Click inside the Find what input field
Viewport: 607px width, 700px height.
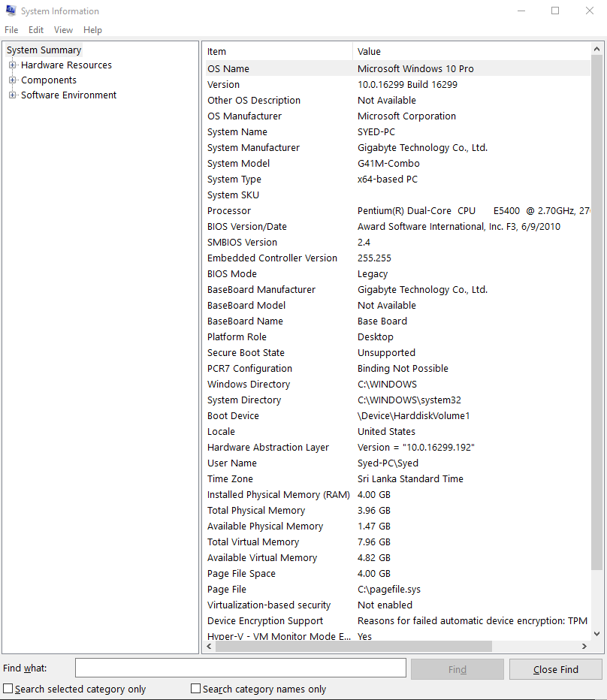pyautogui.click(x=239, y=667)
